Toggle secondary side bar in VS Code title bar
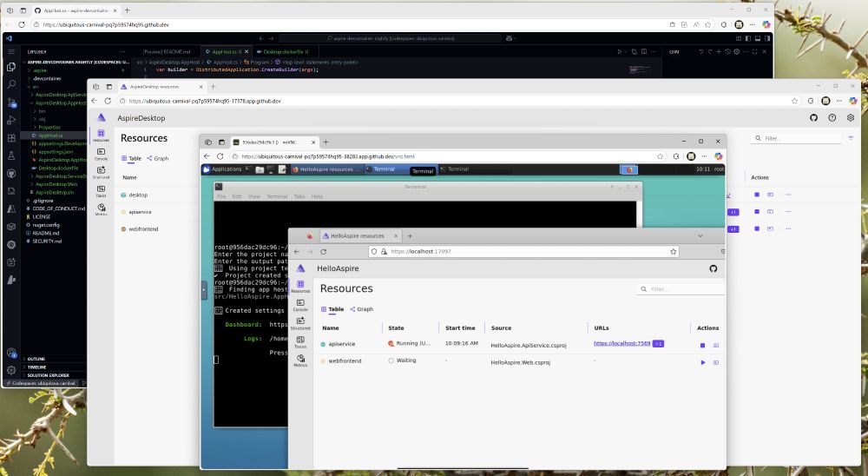This screenshot has height=476, width=868. click(x=766, y=38)
